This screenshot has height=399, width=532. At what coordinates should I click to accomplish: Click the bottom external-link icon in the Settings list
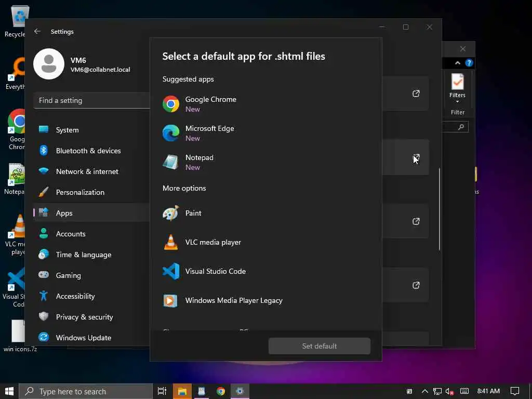(x=416, y=285)
